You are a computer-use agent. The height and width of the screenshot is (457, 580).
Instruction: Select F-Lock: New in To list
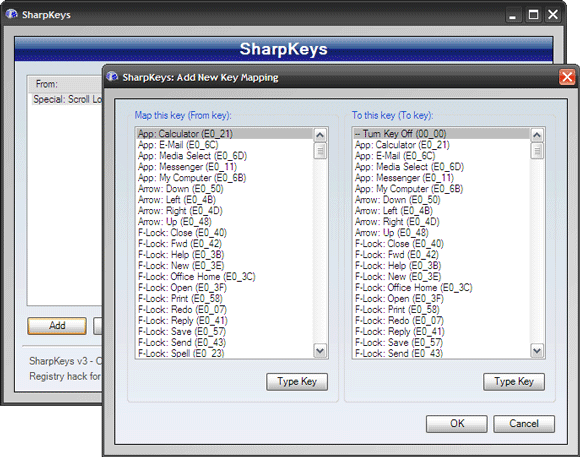442,276
